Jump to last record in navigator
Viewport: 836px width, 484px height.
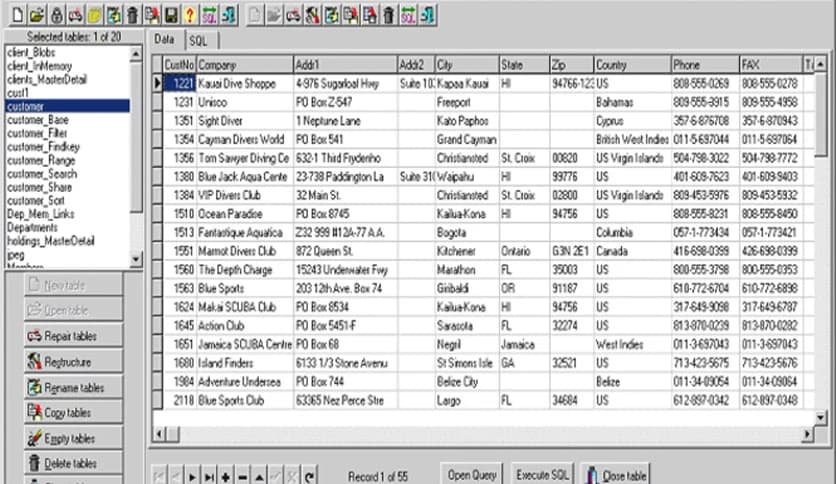[209, 476]
